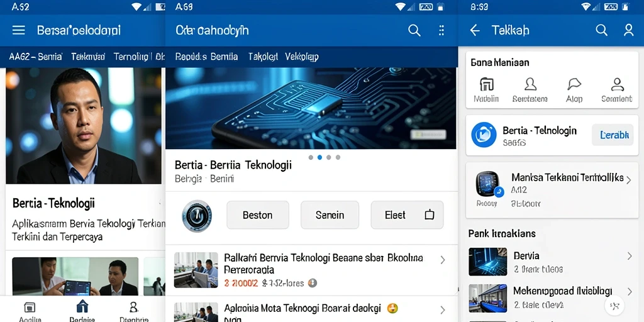This screenshot has height=322, width=644.
Task: Open chevron on Ralkarri Bervia Teknologi article
Action: click(443, 260)
